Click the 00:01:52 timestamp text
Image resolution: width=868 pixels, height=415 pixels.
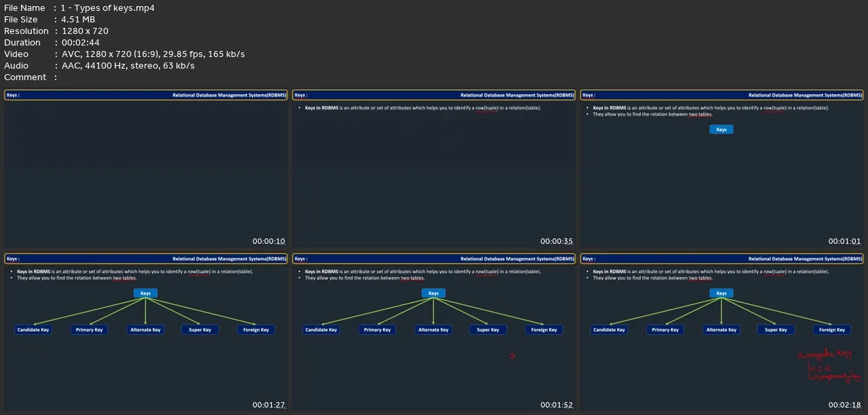(x=557, y=405)
